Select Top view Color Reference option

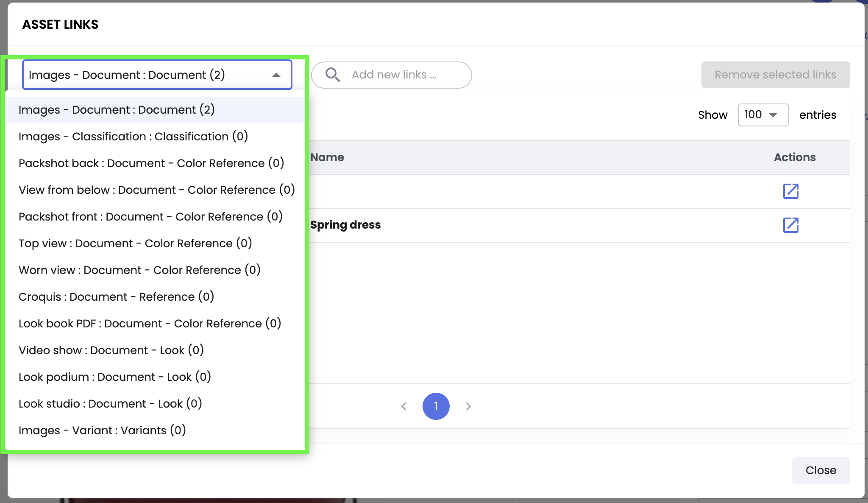[135, 243]
